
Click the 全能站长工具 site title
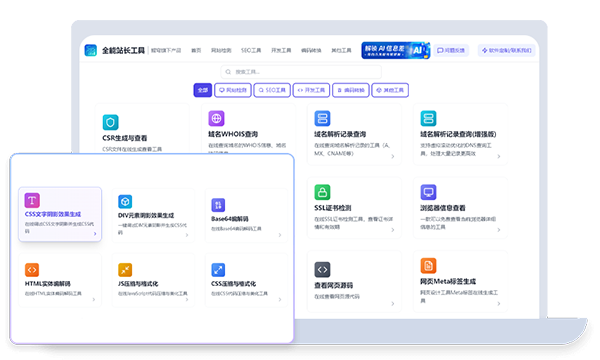123,50
